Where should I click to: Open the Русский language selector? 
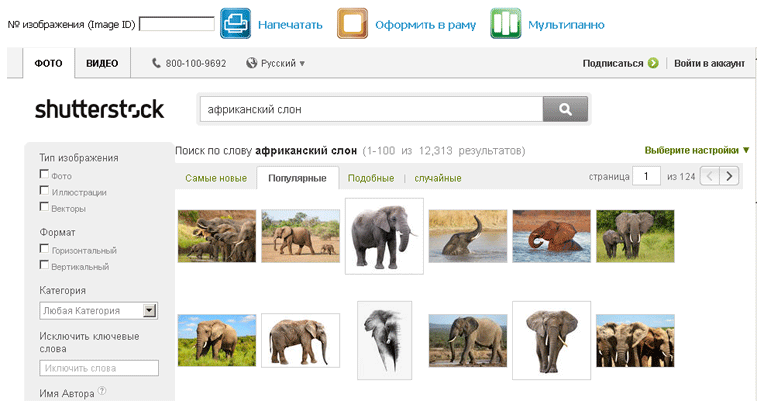pyautogui.click(x=276, y=63)
